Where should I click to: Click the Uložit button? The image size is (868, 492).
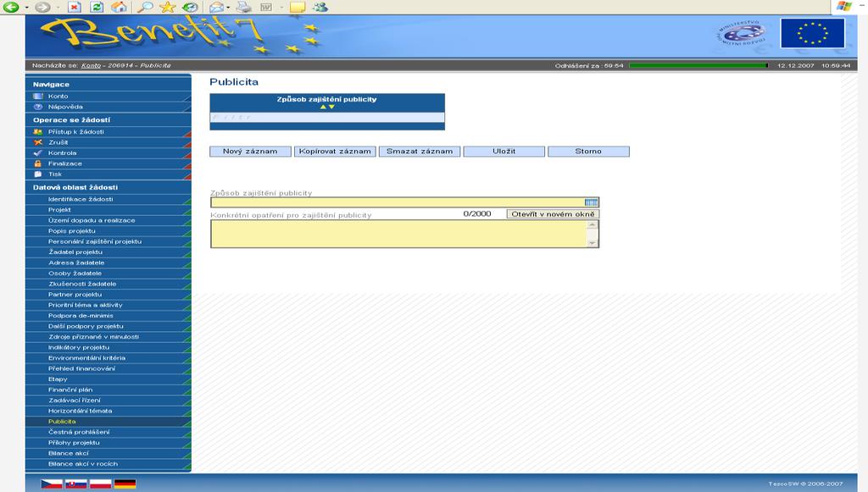[504, 152]
